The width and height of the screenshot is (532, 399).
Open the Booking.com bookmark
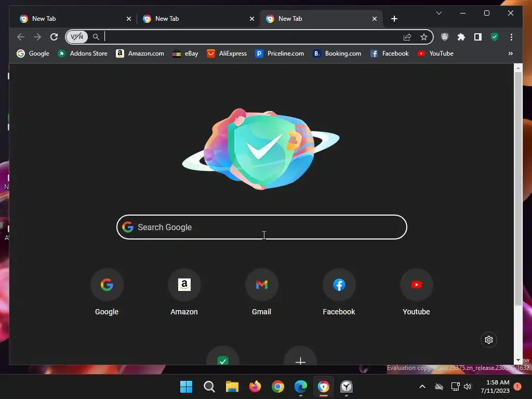pyautogui.click(x=337, y=54)
